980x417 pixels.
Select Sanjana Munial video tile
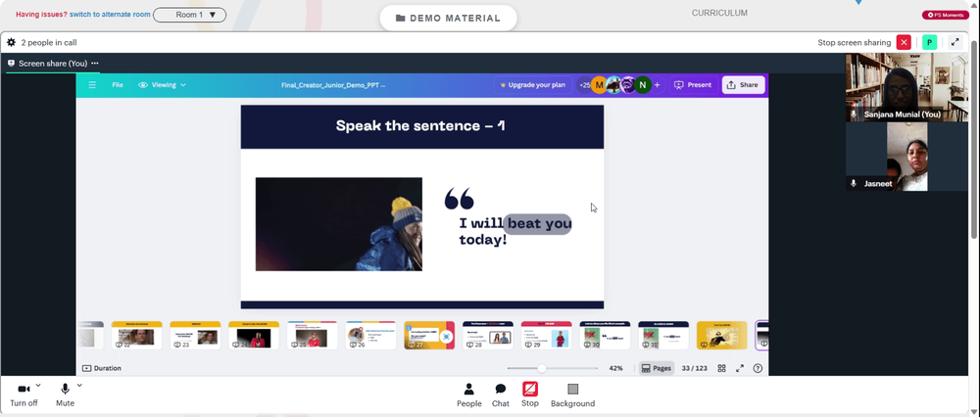click(x=906, y=87)
